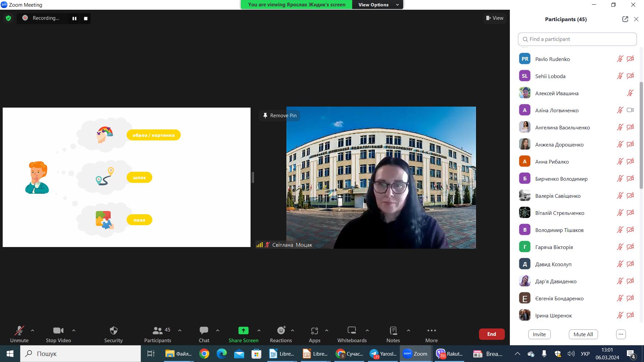Open the Notes tool
Viewport: 644px width, 362px height.
tap(393, 331)
